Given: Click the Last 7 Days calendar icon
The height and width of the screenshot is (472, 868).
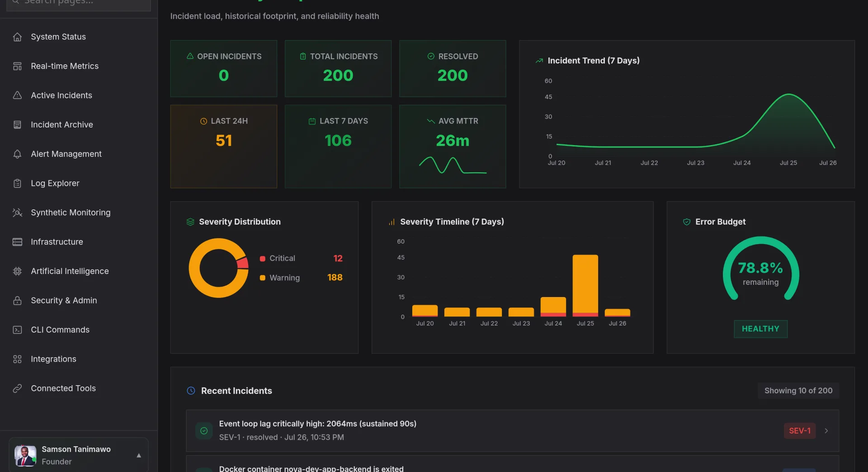Looking at the screenshot, I should tap(312, 121).
